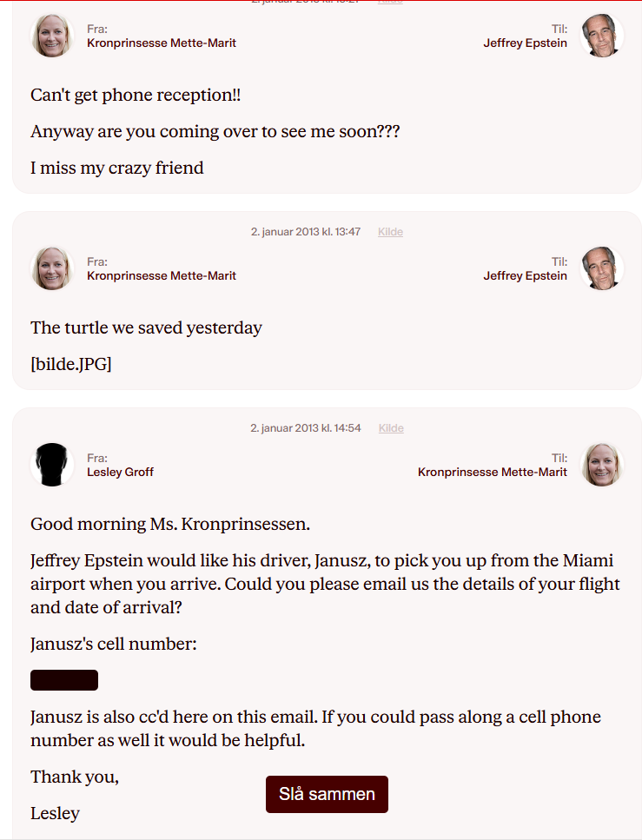Click the line 'I miss my crazy friend'
The height and width of the screenshot is (840, 642).
(x=117, y=168)
